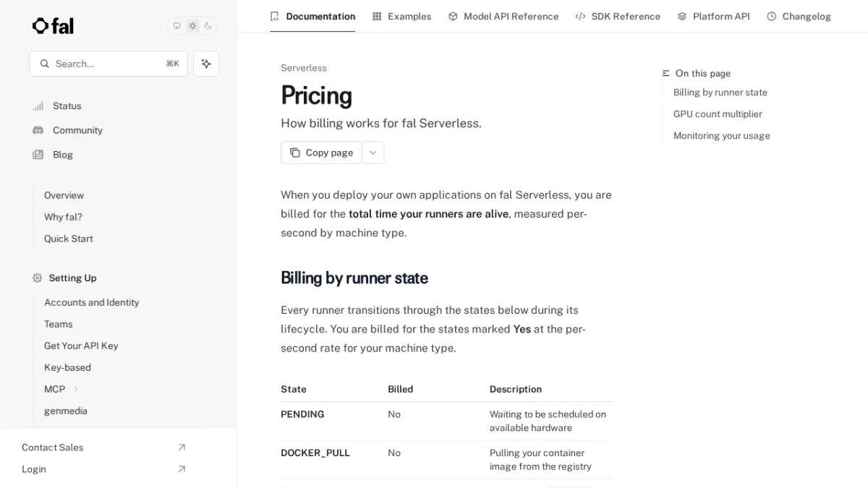Click the Login external arrow icon
The height and width of the screenshot is (488, 868).
[182, 469]
